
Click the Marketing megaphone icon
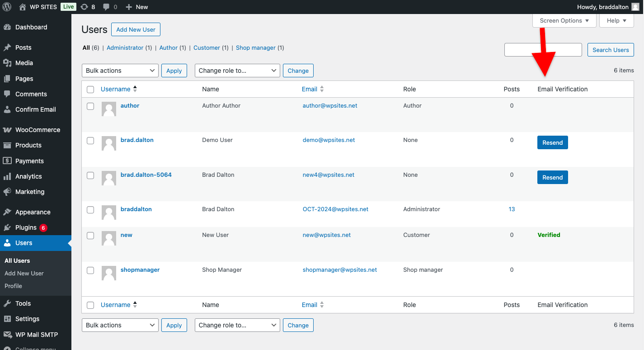(7, 192)
